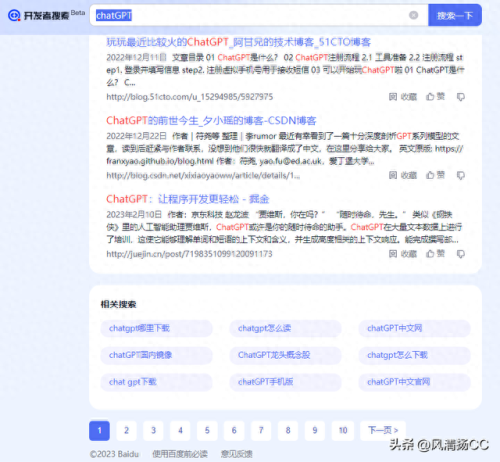The width and height of the screenshot is (500, 462).
Task: Go to results page 9
Action: pos(315,431)
